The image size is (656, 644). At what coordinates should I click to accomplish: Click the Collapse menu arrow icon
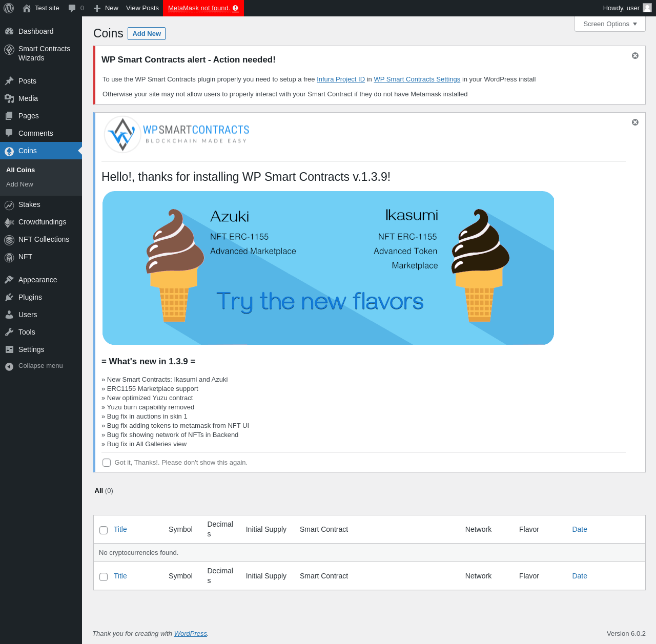coord(9,366)
